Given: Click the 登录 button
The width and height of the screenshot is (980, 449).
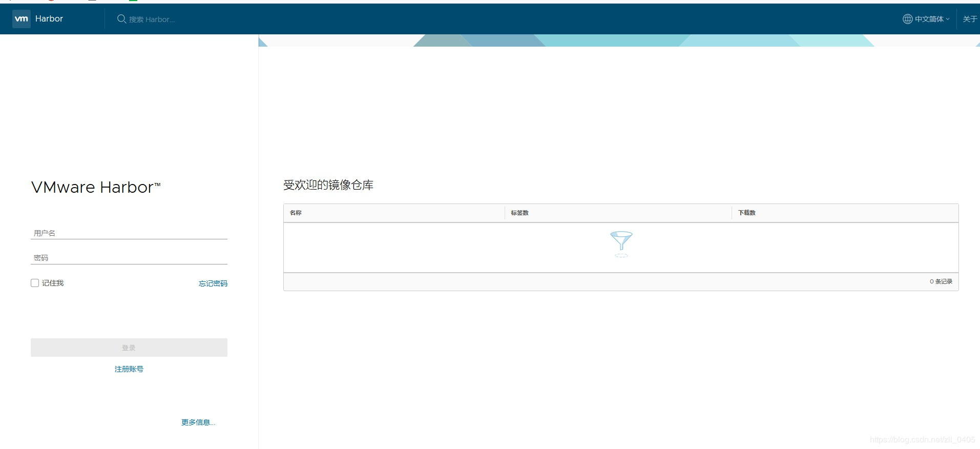Looking at the screenshot, I should coord(129,348).
